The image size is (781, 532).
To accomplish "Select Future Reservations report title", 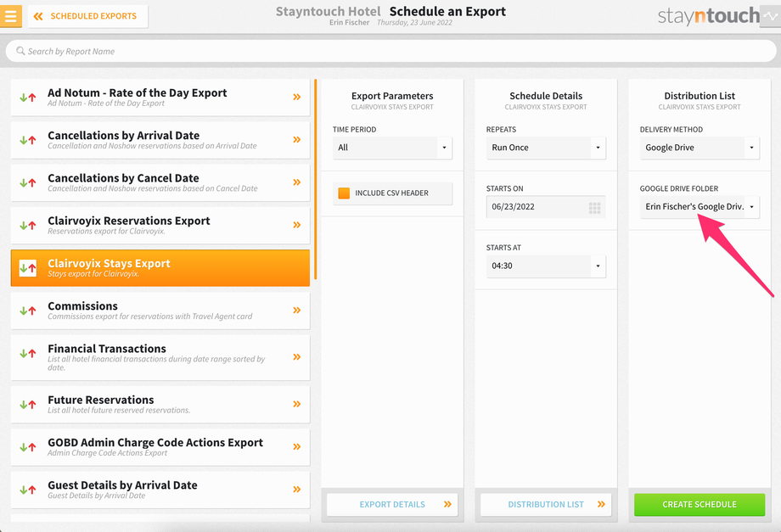I will (x=101, y=400).
